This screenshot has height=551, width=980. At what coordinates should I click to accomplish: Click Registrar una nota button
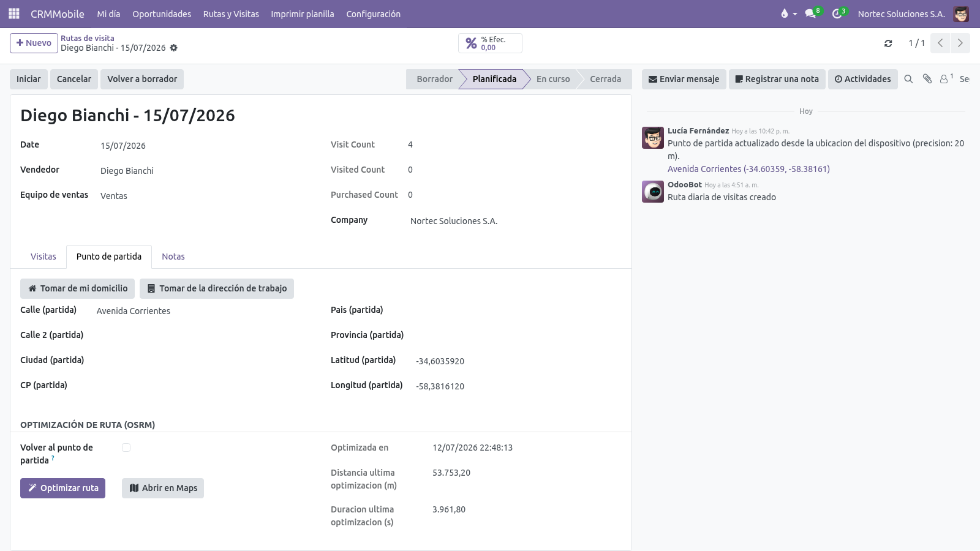(777, 79)
